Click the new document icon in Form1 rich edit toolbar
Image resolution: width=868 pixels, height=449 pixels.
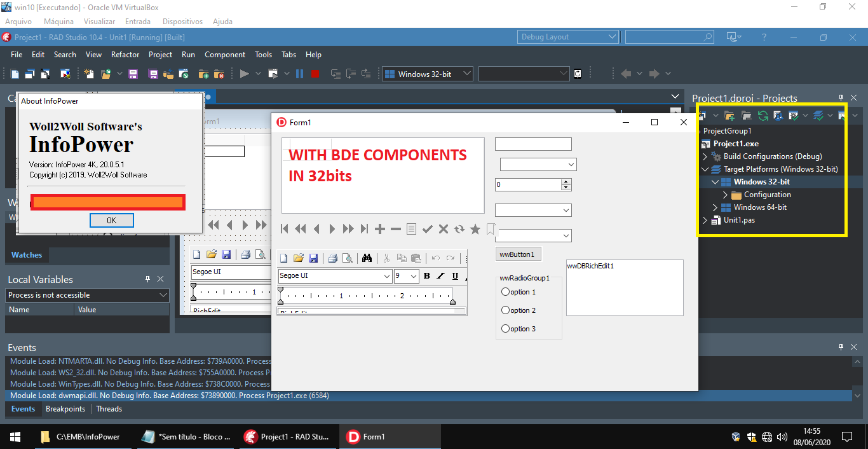(x=284, y=258)
